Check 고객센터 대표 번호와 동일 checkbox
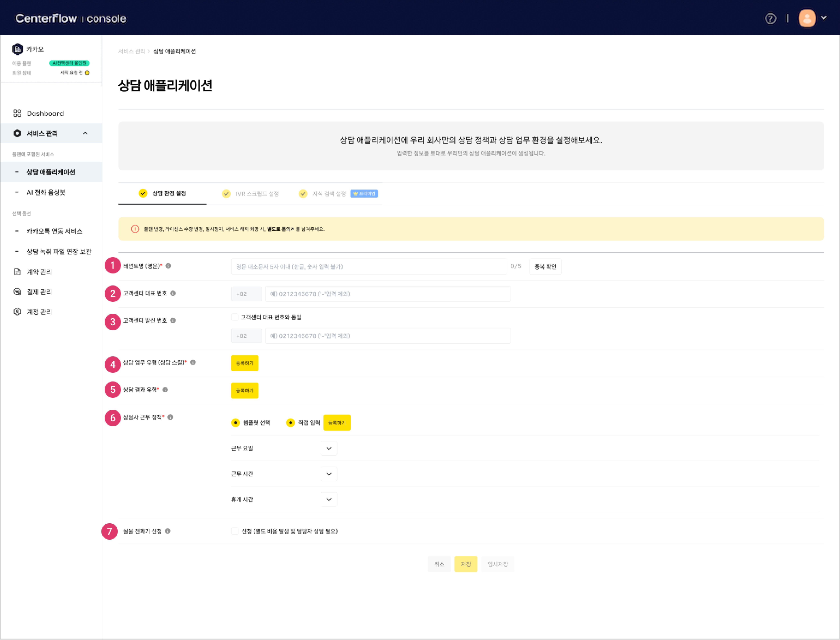This screenshot has height=640, width=840. click(x=235, y=317)
